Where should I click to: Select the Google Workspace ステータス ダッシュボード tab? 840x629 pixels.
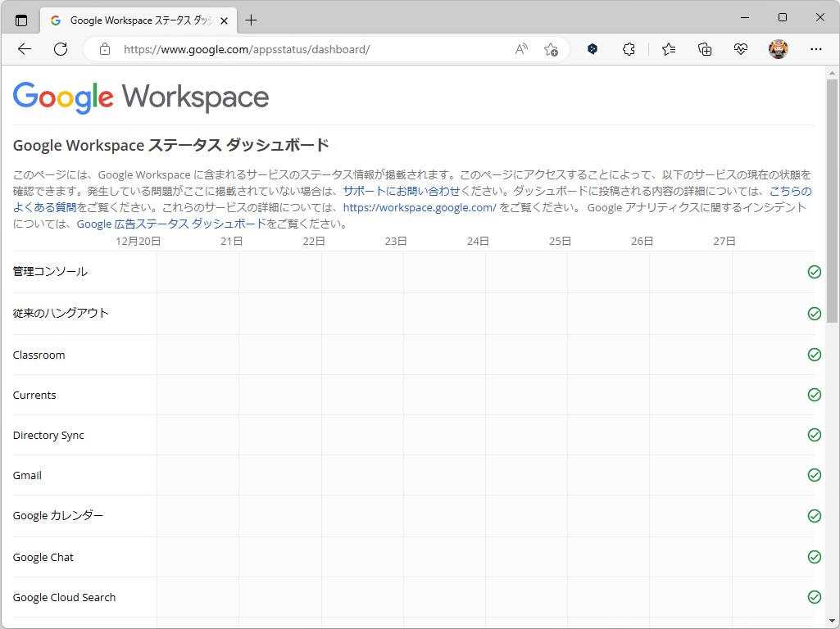135,20
